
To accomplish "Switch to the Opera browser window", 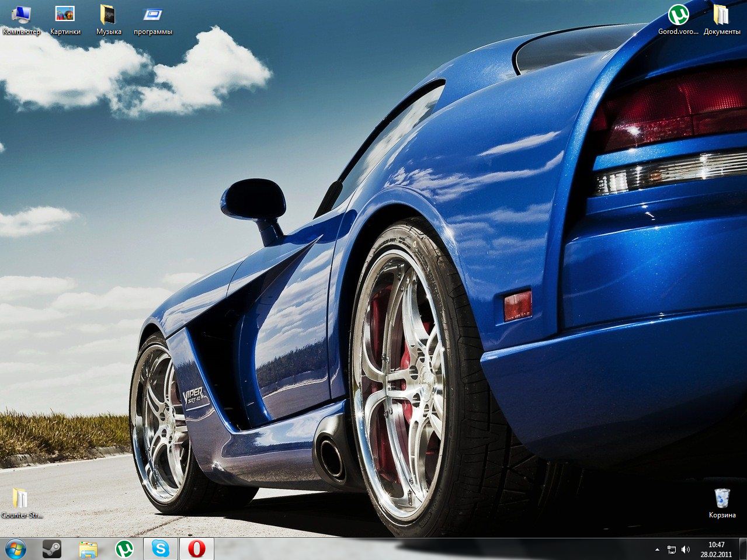I will click(x=197, y=549).
